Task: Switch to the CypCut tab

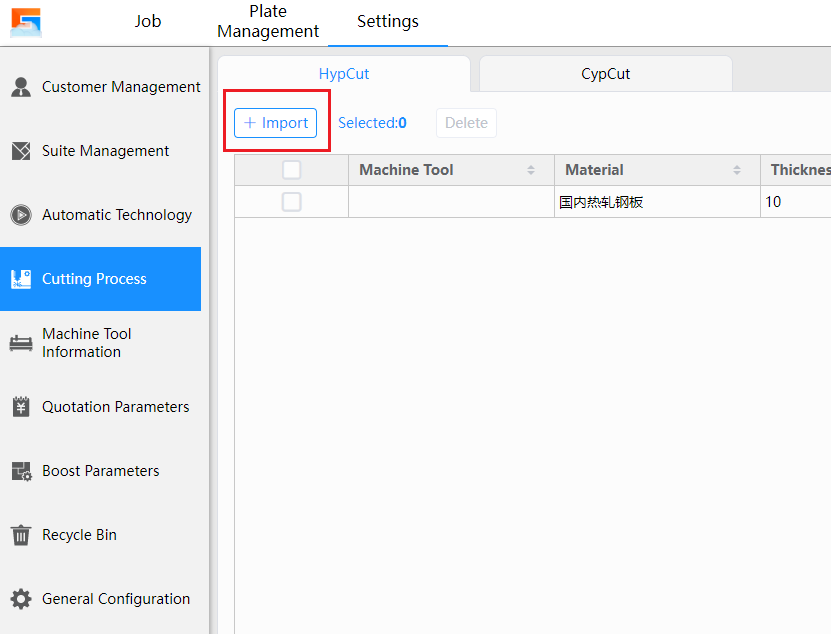Action: [x=606, y=74]
